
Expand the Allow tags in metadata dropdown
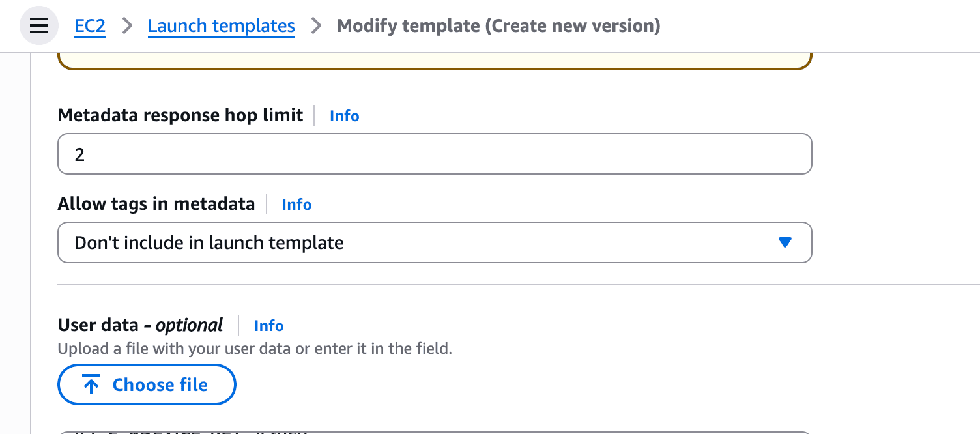point(435,242)
